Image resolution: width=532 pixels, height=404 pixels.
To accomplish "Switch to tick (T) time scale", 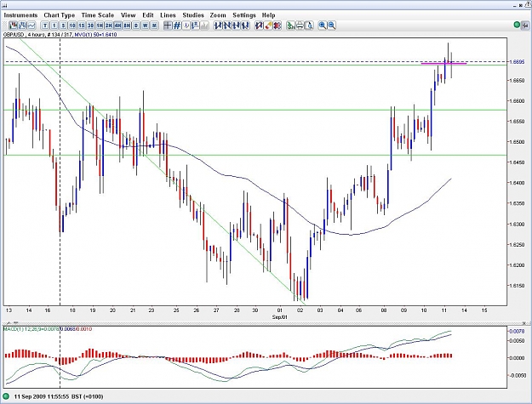I will (45, 26).
